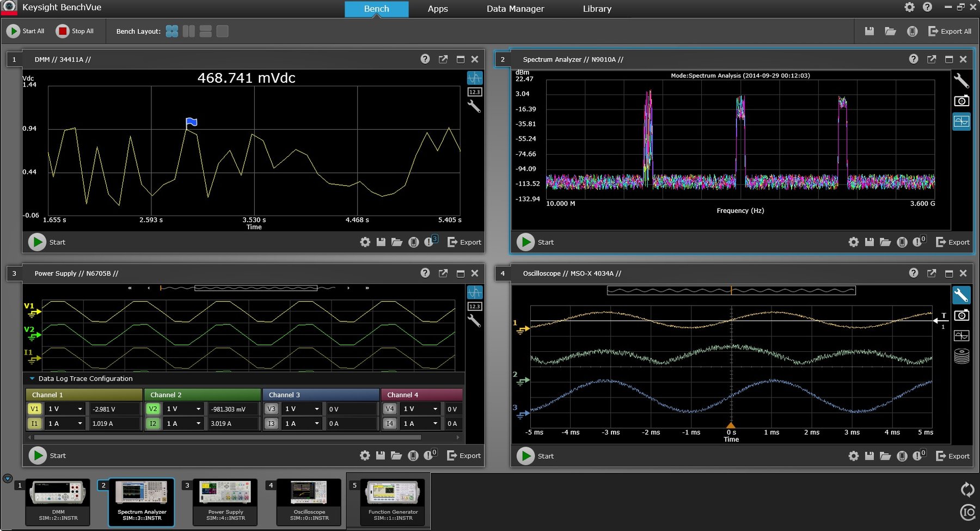Switch to the Data Manager tab
The width and height of the screenshot is (980, 531).
[514, 9]
